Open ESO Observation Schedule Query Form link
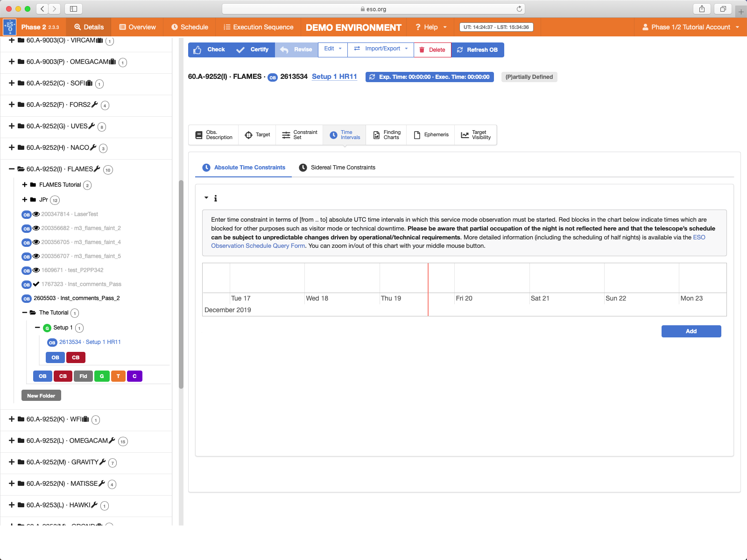The image size is (747, 560). (x=258, y=246)
